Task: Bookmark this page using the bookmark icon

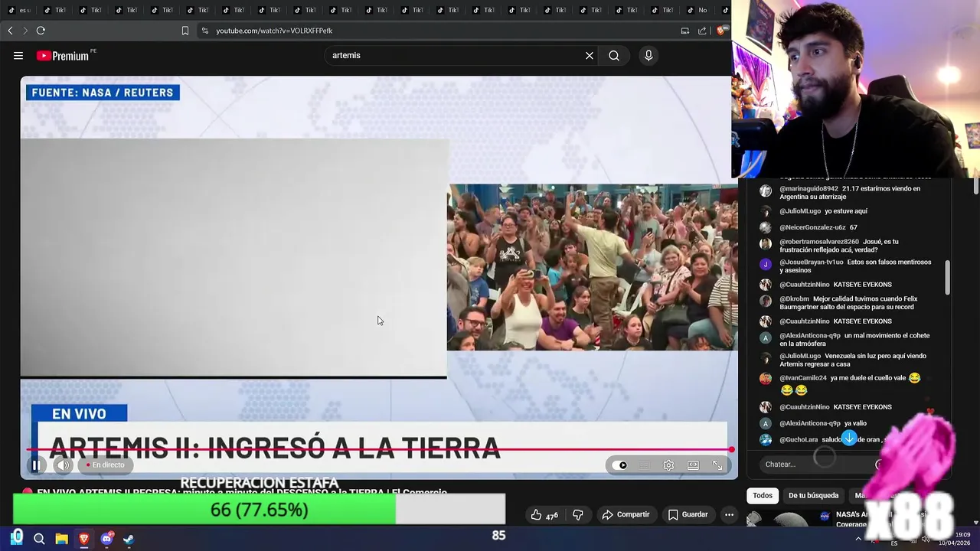Action: 185,31
